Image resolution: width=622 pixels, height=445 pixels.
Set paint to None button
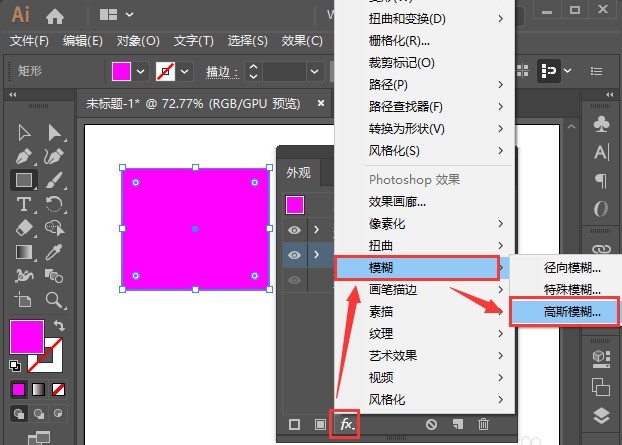click(x=58, y=389)
